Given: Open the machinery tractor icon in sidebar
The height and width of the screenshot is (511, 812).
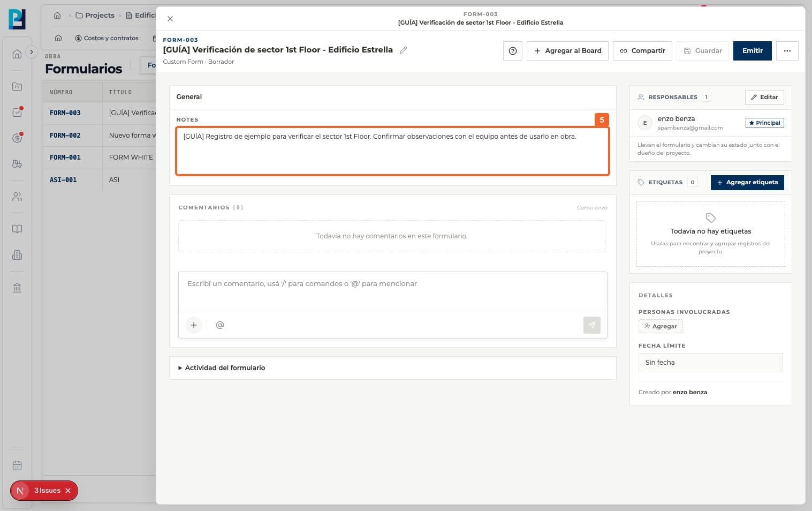Looking at the screenshot, I should 17,164.
